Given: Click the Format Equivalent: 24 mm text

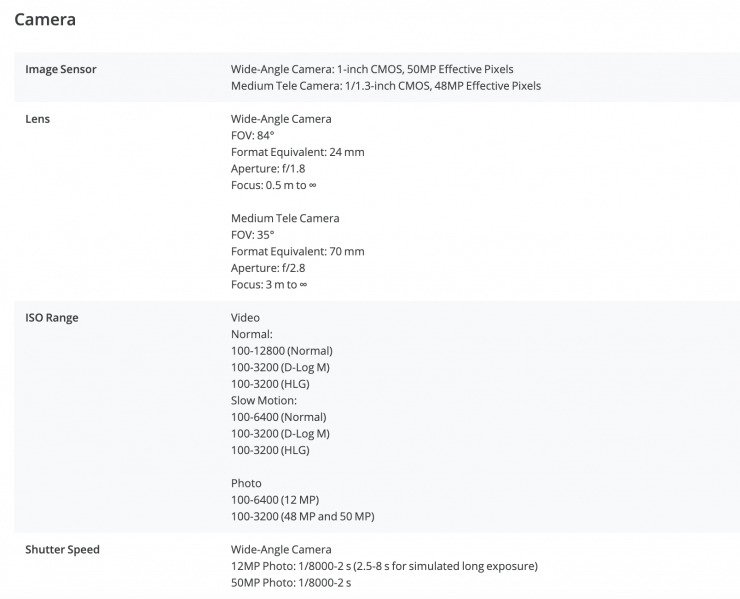Looking at the screenshot, I should point(297,152).
